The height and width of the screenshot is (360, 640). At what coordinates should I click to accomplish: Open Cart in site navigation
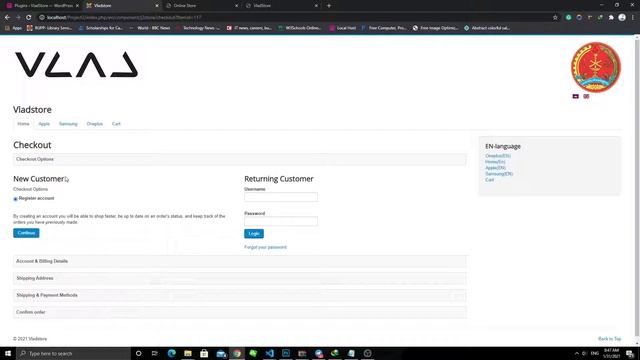[x=116, y=124]
